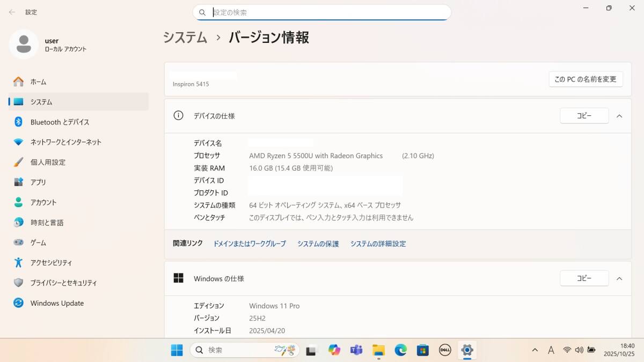Show hidden icons in the system tray
The height and width of the screenshot is (362, 644).
pos(535,350)
